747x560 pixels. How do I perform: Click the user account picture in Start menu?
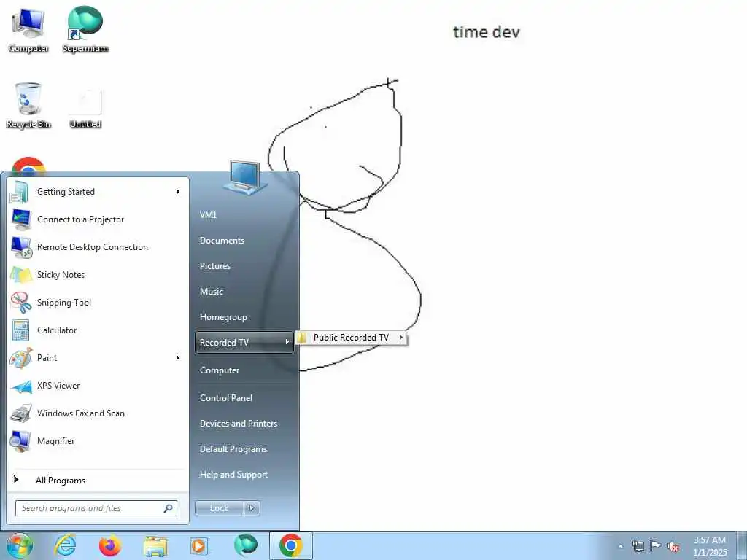(244, 178)
